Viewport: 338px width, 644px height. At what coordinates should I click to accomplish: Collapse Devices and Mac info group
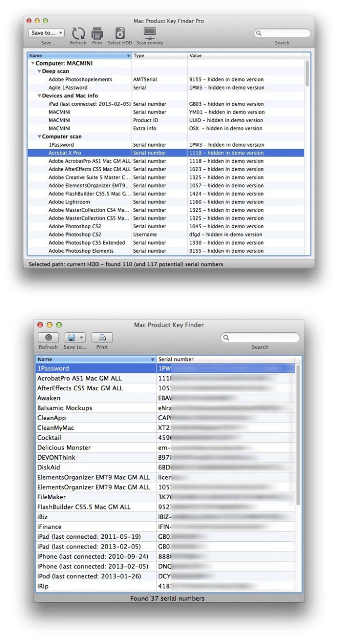tap(39, 96)
